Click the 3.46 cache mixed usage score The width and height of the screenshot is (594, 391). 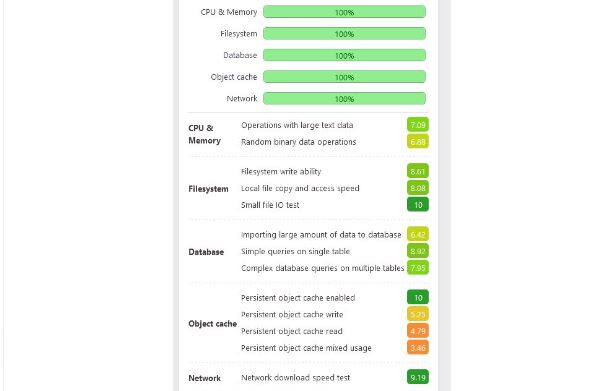418,347
